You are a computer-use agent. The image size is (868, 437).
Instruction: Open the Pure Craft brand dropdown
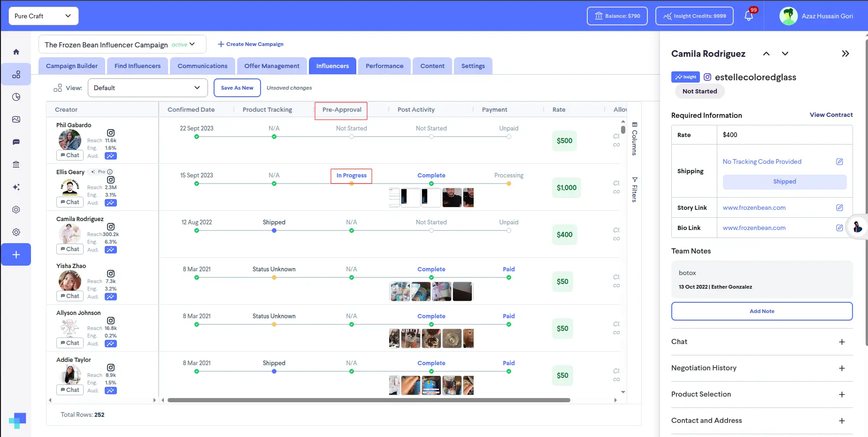point(43,16)
